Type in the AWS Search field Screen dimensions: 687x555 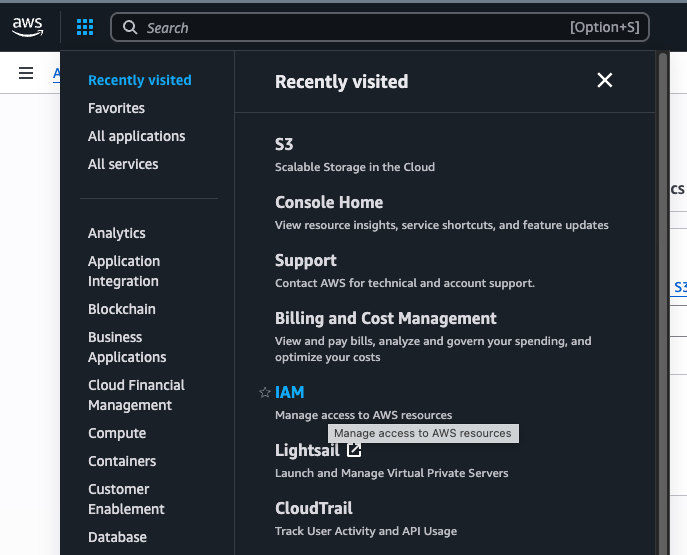[x=350, y=27]
